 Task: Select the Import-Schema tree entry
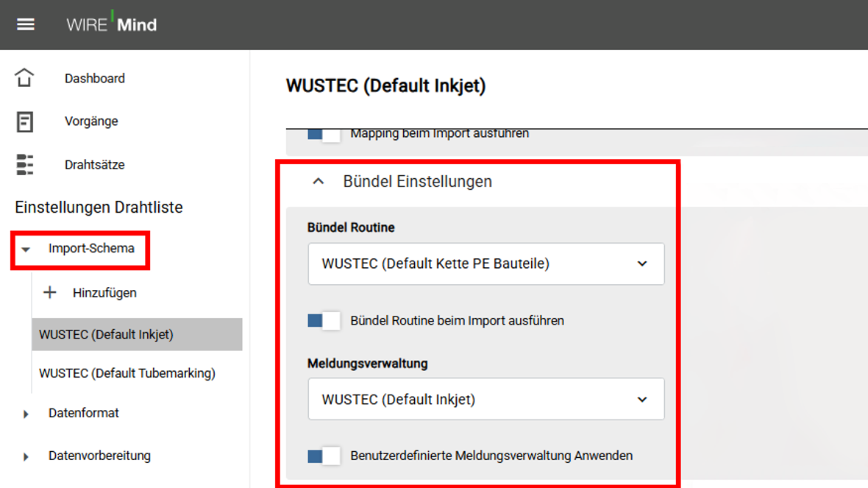click(x=91, y=248)
